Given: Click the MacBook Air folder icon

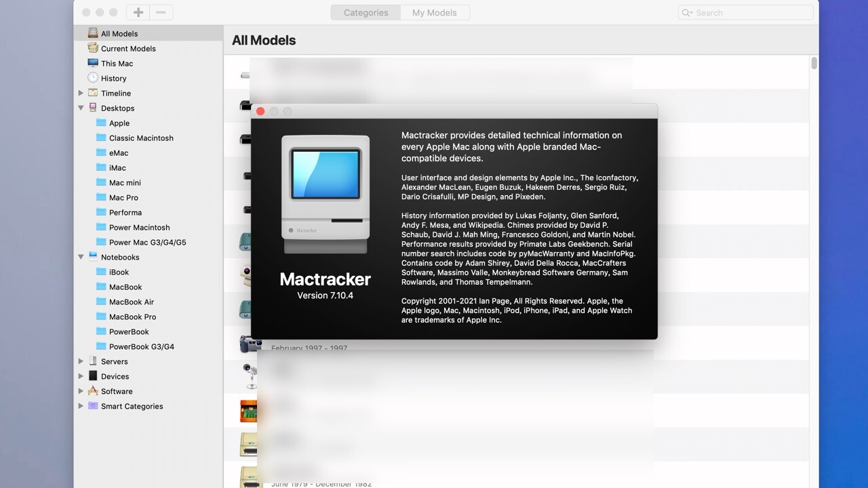Looking at the screenshot, I should 101,302.
